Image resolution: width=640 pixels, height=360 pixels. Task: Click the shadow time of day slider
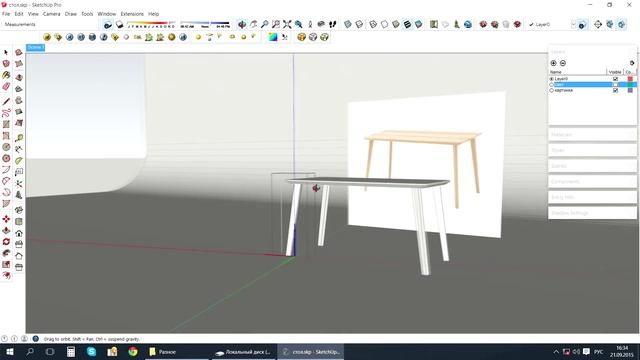click(205, 24)
